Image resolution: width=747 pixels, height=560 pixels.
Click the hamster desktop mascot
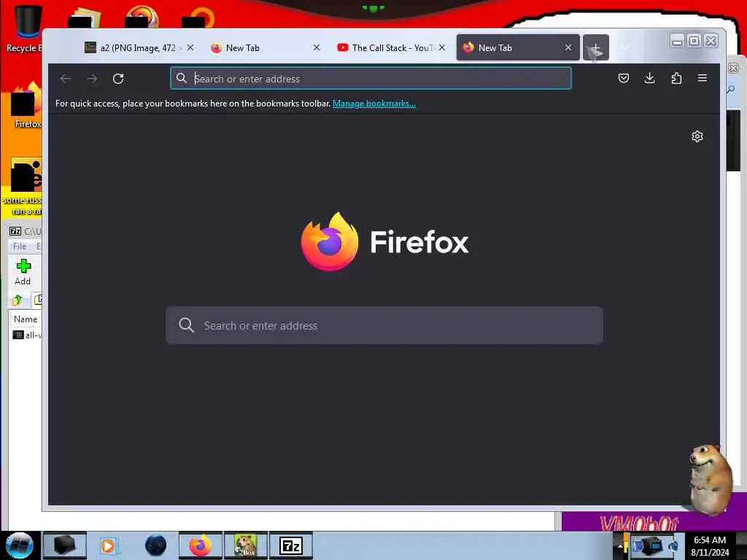pyautogui.click(x=711, y=478)
